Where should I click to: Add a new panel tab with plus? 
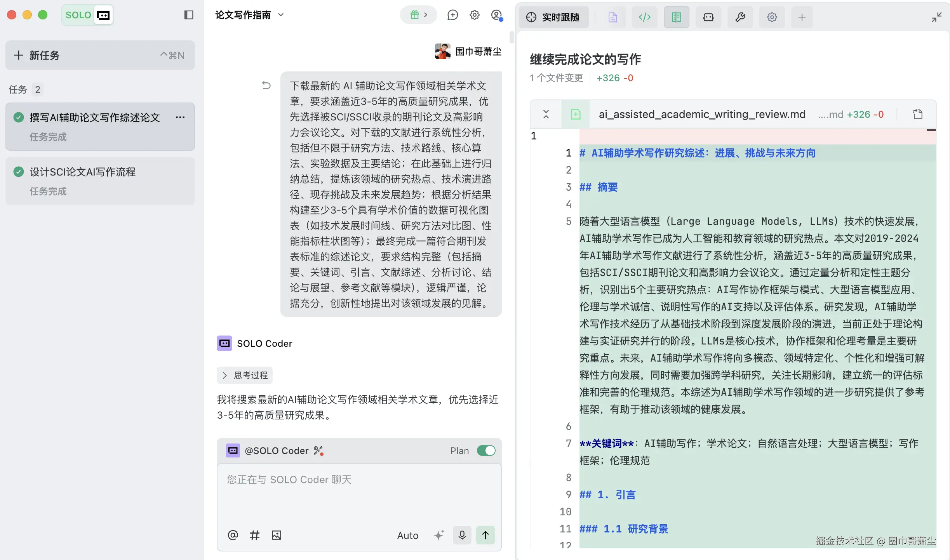[802, 17]
